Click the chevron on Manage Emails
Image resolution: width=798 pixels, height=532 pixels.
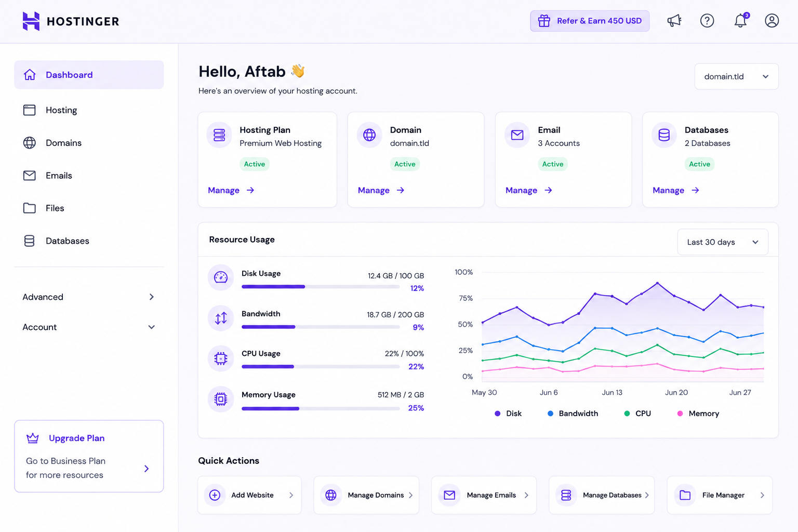coord(526,495)
